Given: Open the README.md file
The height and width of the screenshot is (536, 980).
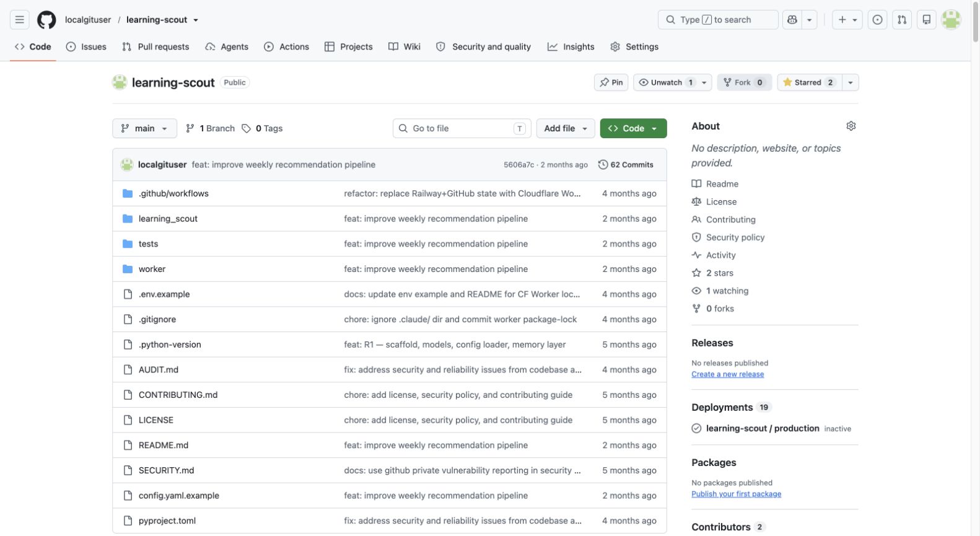Looking at the screenshot, I should pos(164,445).
